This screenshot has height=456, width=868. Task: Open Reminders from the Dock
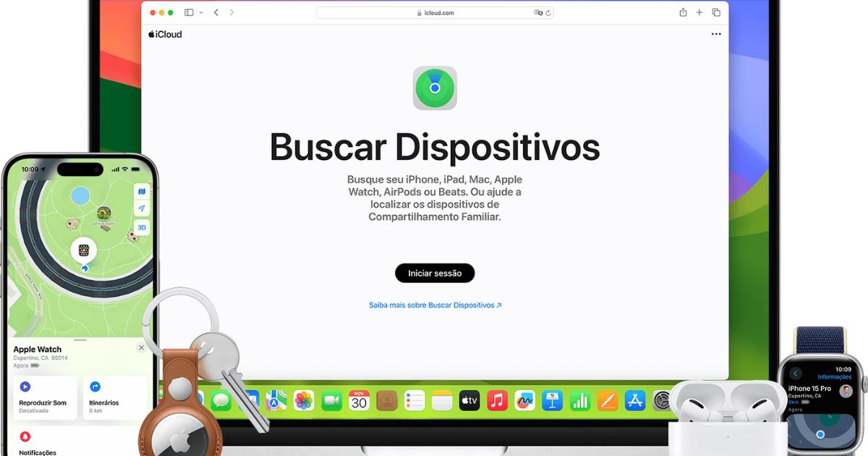(414, 400)
